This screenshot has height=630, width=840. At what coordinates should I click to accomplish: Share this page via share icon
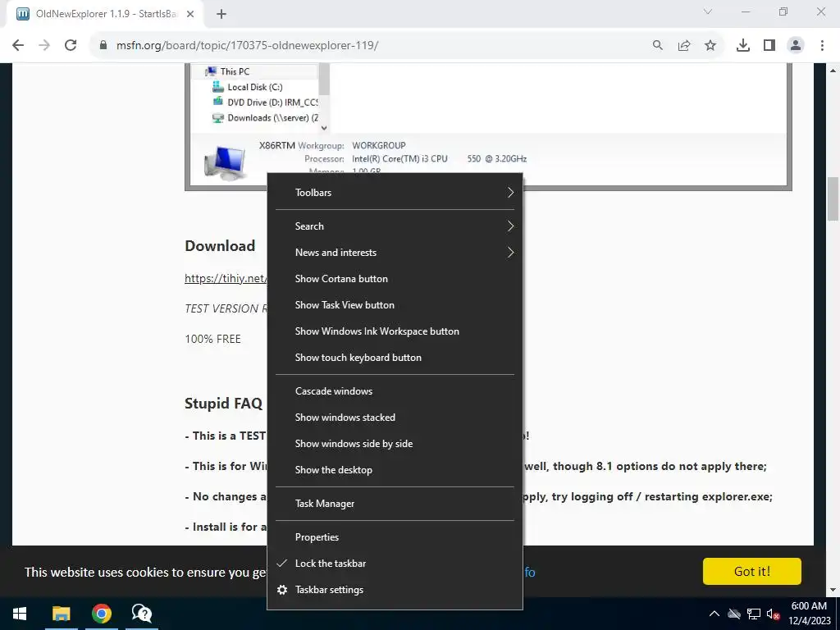click(x=684, y=45)
